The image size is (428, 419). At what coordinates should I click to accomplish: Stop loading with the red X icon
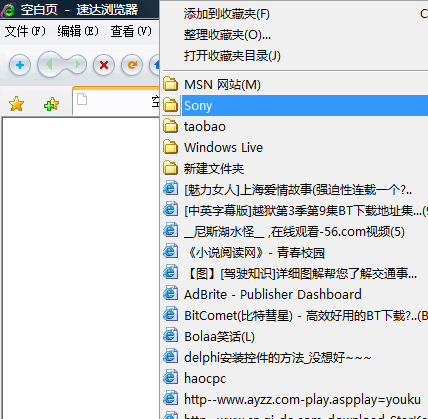[x=104, y=65]
